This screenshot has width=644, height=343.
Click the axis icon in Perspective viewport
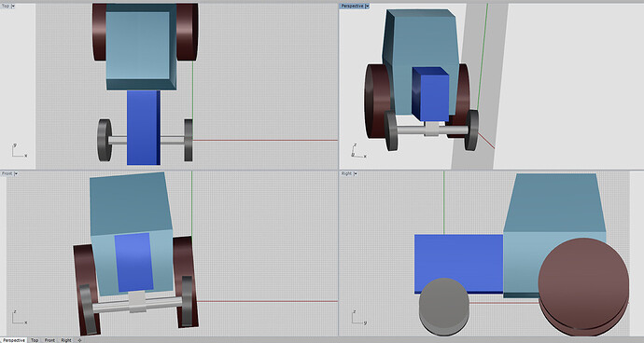click(x=358, y=151)
